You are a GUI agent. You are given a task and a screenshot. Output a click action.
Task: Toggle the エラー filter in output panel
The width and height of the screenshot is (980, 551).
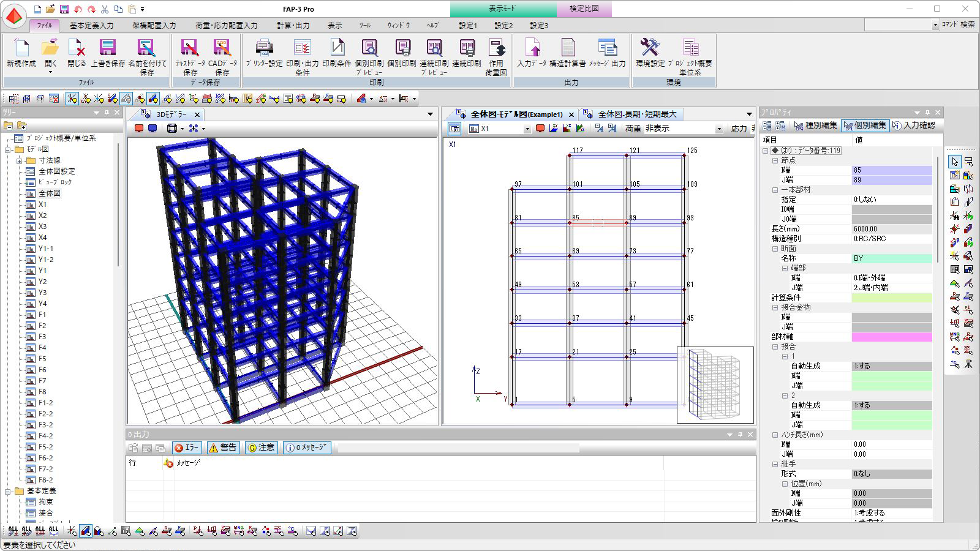point(187,448)
